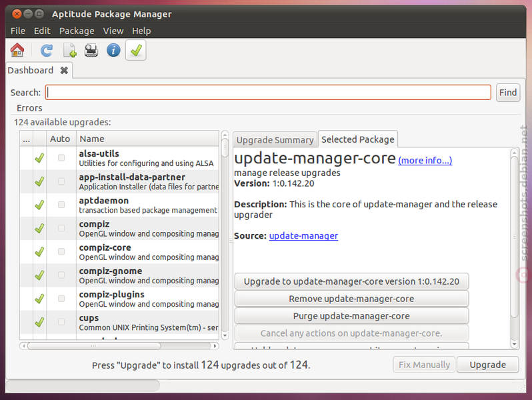The width and height of the screenshot is (532, 400).
Task: Click the printer-like install/remove toolbar icon
Action: click(x=91, y=51)
